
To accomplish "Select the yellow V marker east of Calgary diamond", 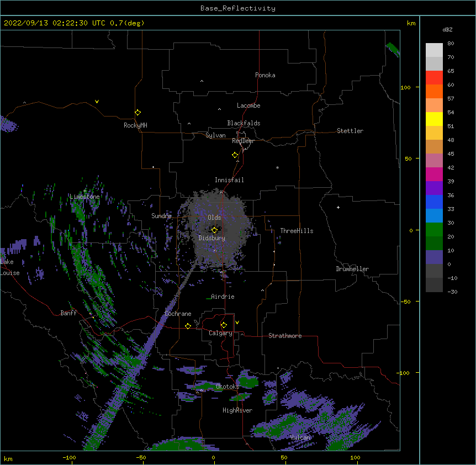I will 237,323.
